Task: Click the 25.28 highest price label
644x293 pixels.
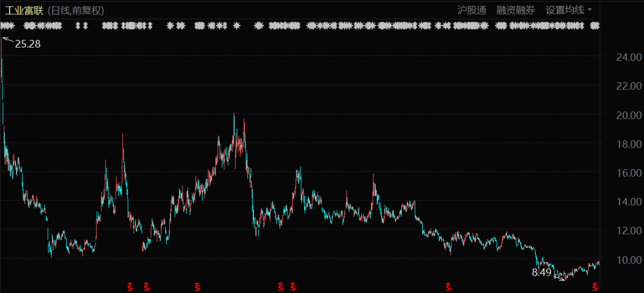Action: (27, 43)
